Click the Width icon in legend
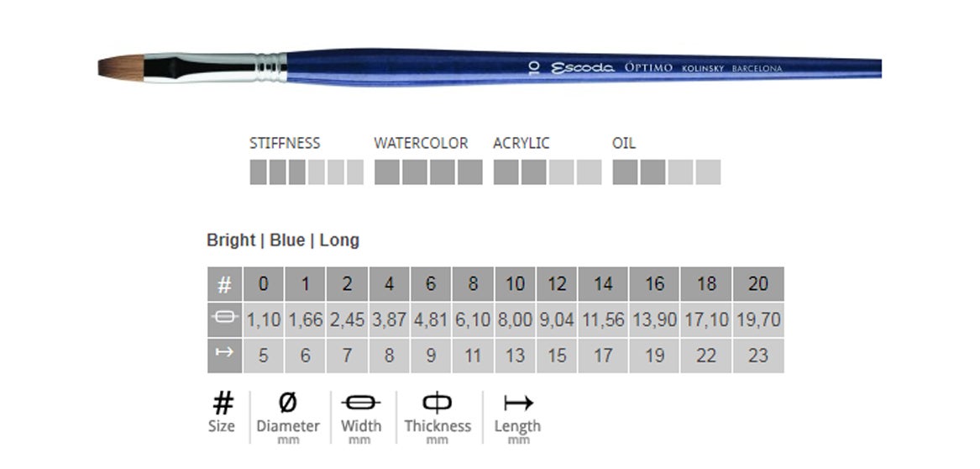 click(360, 403)
